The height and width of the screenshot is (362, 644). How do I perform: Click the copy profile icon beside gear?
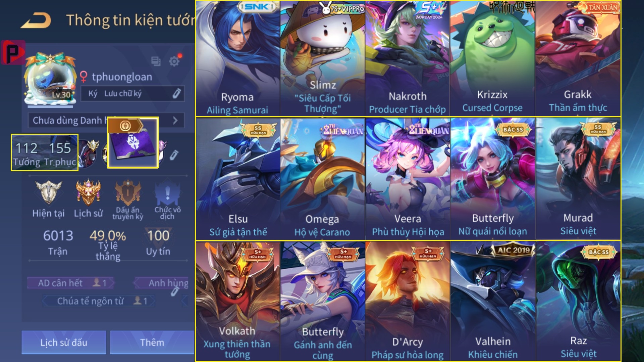coord(156,61)
